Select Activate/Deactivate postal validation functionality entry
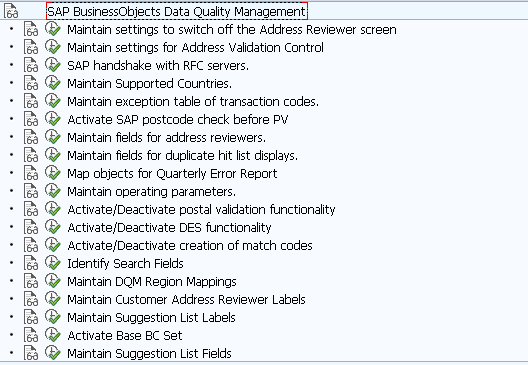The height and width of the screenshot is (365, 528). click(x=201, y=209)
